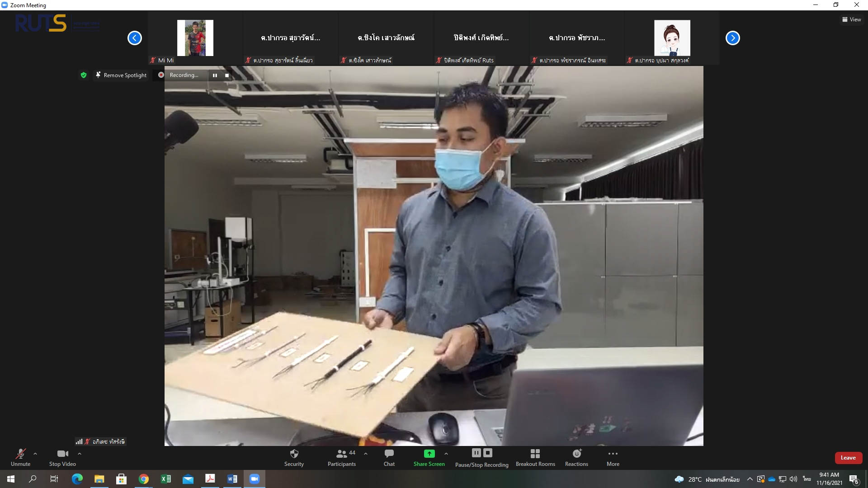Open the More options menu
Screen dimensions: 868x488
[613, 457]
